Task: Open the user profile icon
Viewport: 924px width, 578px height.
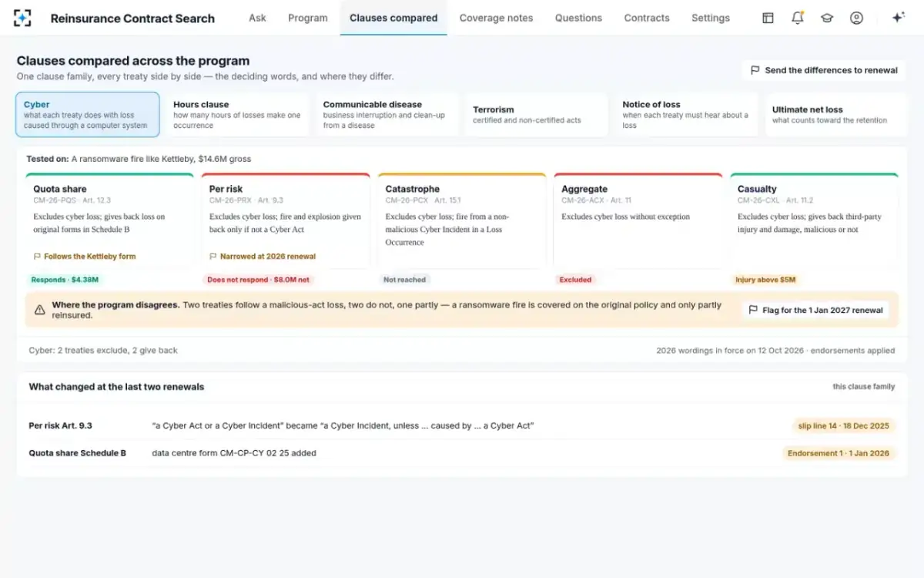Action: [856, 18]
